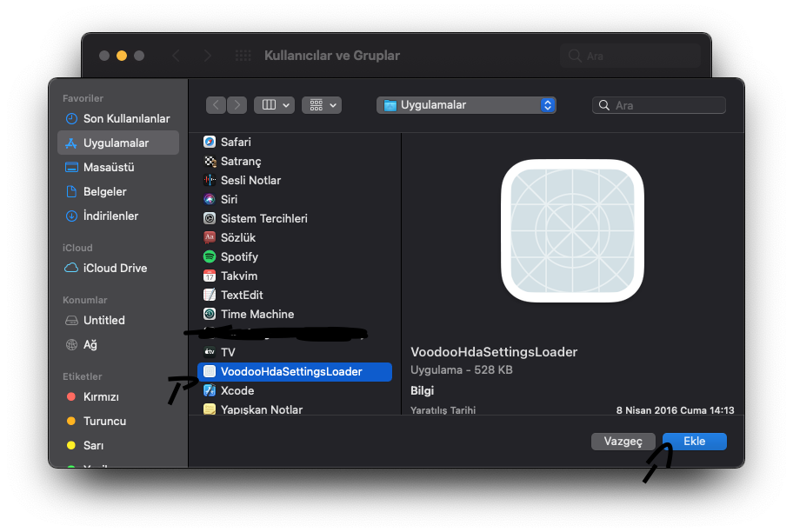The image size is (793, 532).
Task: Select VoodooHdaSettingsLoader in file list
Action: point(291,371)
